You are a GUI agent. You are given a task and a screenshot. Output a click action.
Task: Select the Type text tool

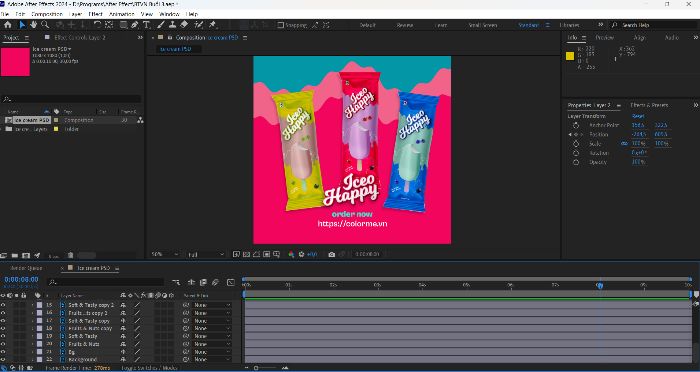(146, 25)
